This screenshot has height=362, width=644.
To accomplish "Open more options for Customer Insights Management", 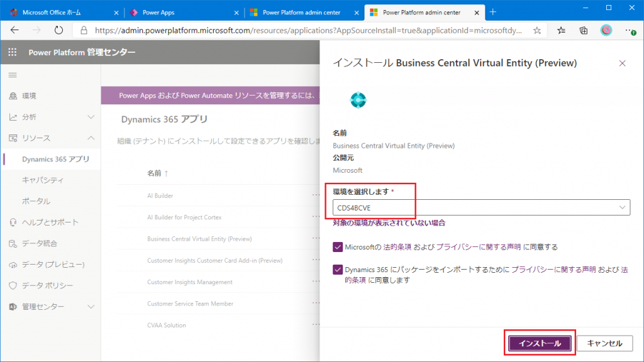I will click(316, 282).
